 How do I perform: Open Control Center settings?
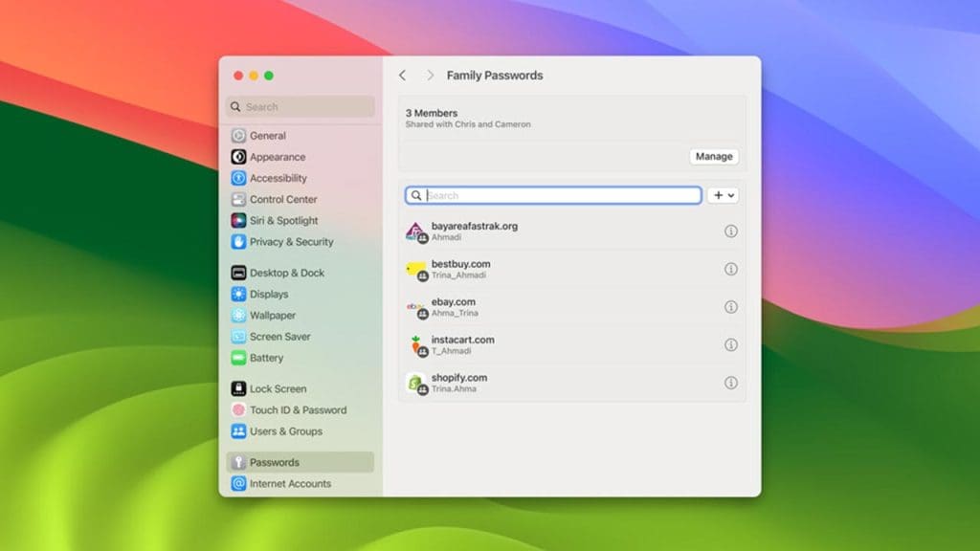click(237, 199)
